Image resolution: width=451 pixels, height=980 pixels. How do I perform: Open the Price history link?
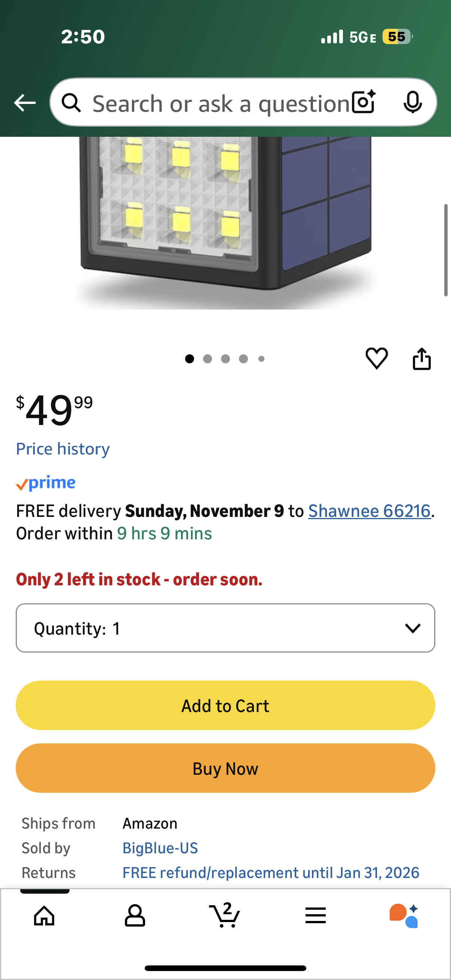coord(63,449)
